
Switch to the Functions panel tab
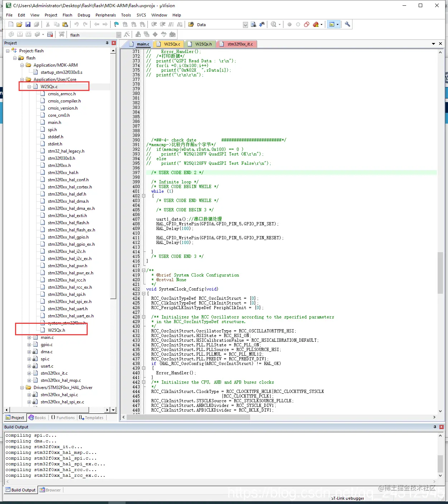[63, 418]
